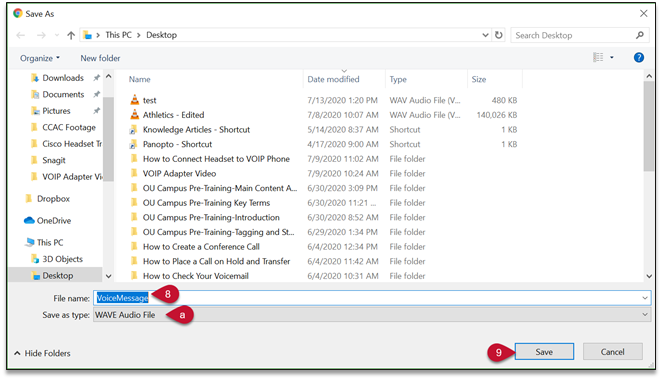This screenshot has height=380, width=662.
Task: Click the File name input field
Action: (x=372, y=298)
